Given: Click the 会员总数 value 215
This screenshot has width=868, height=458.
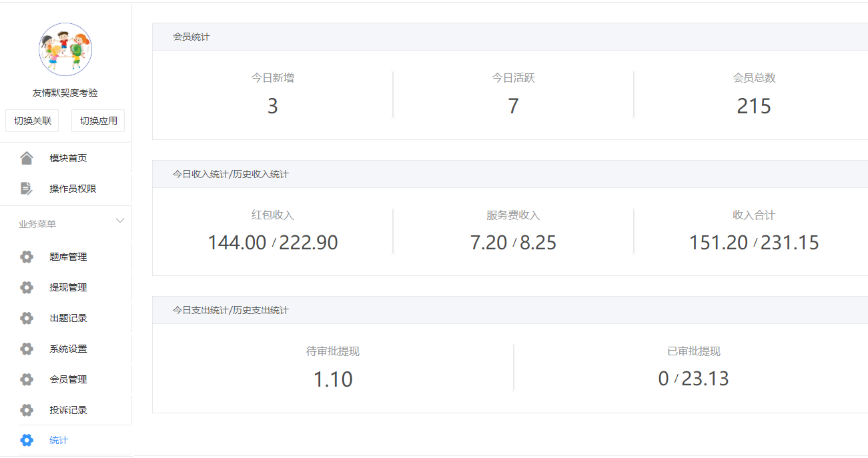Looking at the screenshot, I should click(754, 106).
